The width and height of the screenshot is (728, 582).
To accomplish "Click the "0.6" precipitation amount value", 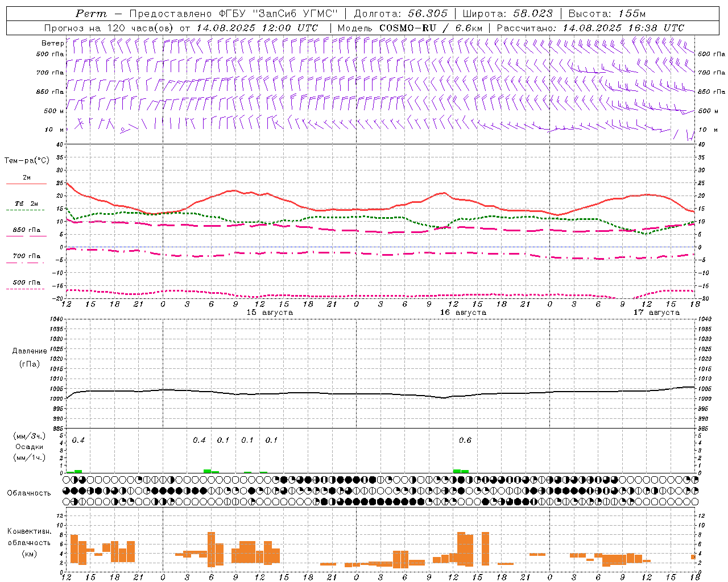I will [x=465, y=440].
